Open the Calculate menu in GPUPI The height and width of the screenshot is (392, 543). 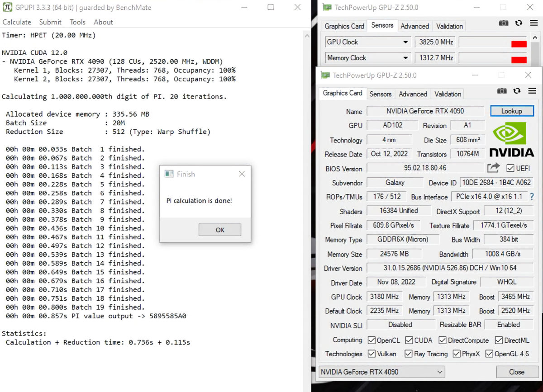(x=17, y=22)
